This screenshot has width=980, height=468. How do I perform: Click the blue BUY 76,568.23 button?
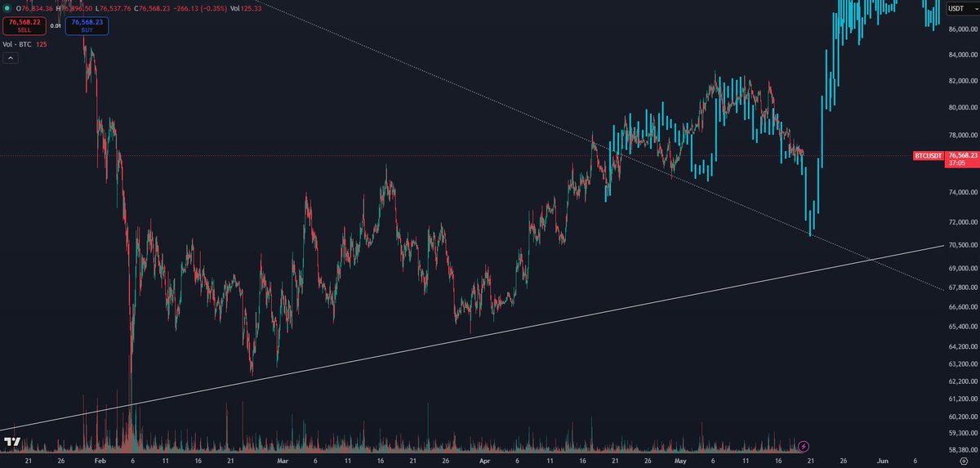[x=87, y=25]
